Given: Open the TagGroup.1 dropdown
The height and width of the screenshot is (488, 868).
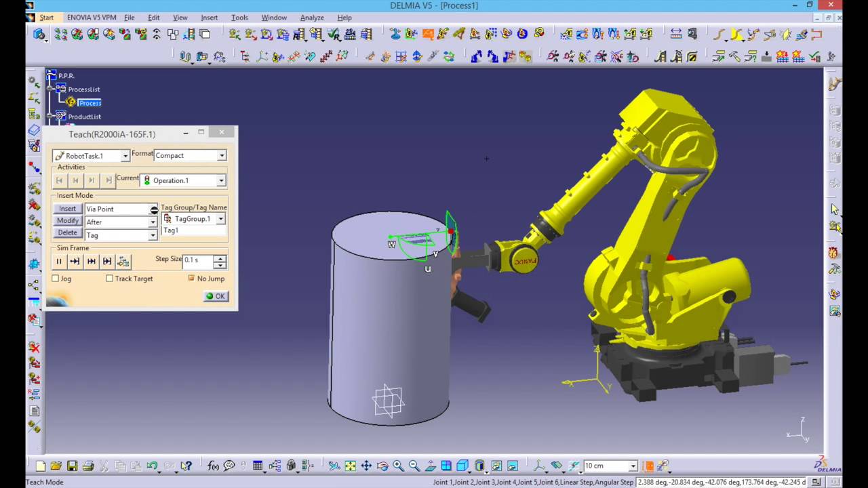Looking at the screenshot, I should (220, 219).
